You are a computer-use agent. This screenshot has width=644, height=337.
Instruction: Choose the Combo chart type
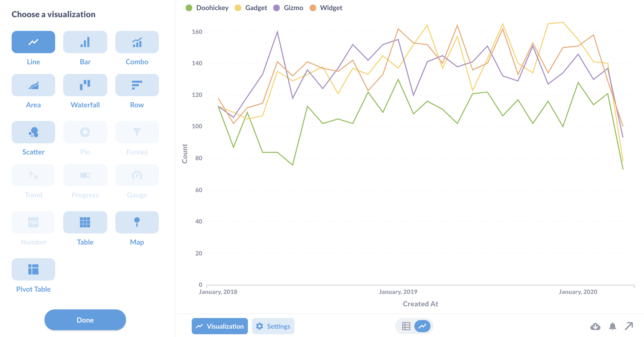coord(137,42)
